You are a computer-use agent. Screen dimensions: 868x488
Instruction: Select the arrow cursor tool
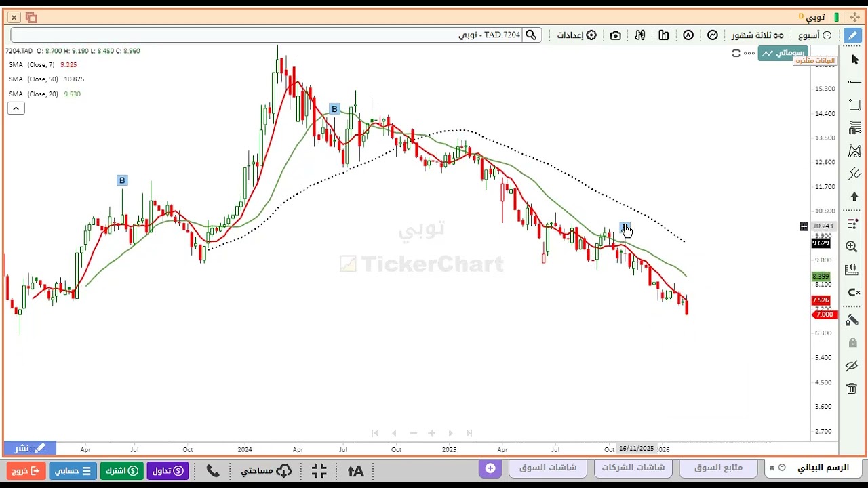pos(854,60)
